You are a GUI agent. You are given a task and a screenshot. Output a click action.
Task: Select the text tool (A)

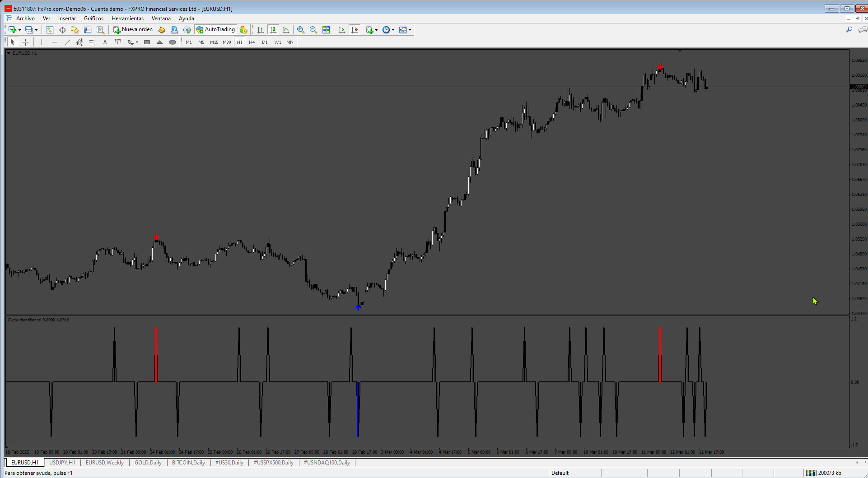105,42
